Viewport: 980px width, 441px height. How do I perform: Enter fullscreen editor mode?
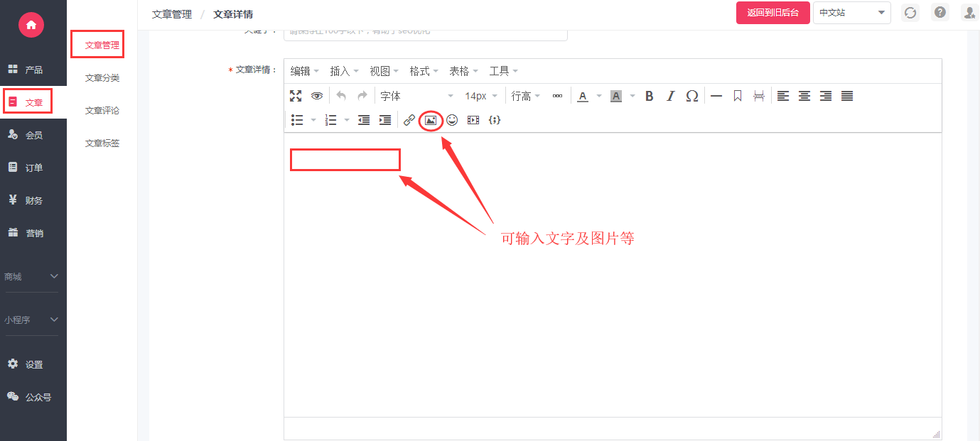click(x=296, y=96)
